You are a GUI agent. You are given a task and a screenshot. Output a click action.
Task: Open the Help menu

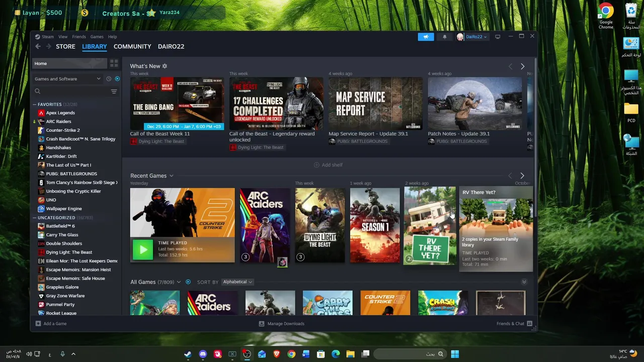(113, 37)
